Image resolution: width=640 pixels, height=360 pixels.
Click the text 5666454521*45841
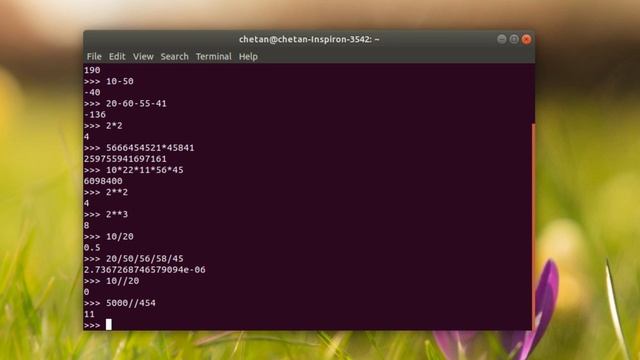[x=150, y=148]
